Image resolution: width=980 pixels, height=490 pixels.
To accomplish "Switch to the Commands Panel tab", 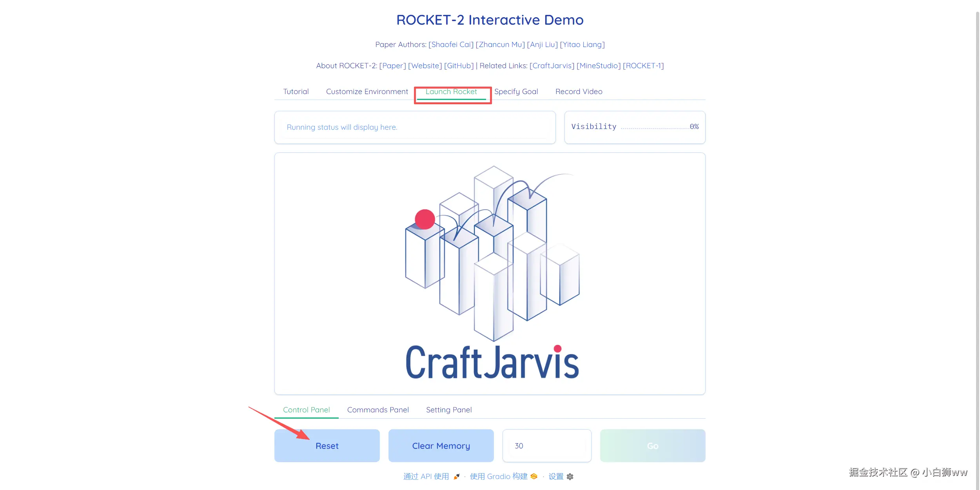I will point(378,410).
